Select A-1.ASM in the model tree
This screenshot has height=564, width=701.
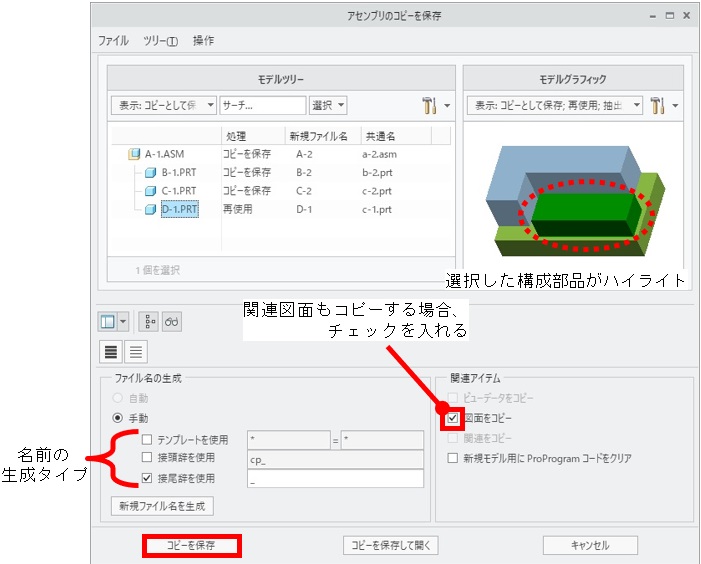164,154
